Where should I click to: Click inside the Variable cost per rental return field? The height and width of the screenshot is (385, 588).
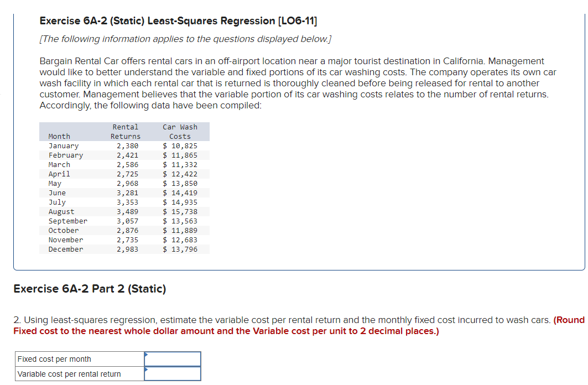[x=173, y=373]
